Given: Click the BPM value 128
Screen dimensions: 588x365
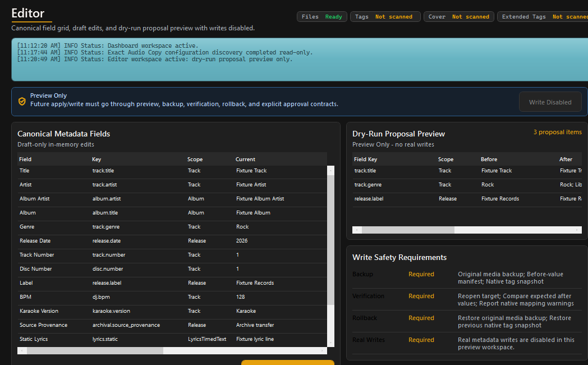Looking at the screenshot, I should click(x=240, y=297).
